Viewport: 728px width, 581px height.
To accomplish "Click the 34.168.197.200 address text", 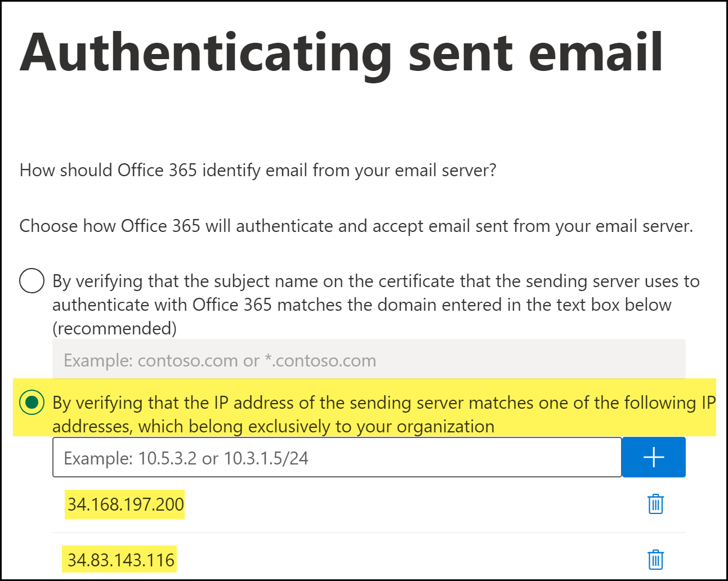I will pyautogui.click(x=126, y=504).
